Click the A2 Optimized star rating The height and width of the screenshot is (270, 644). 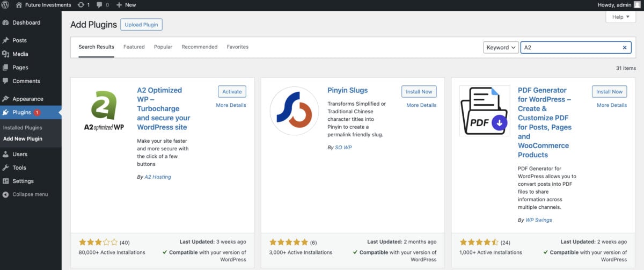tap(98, 242)
